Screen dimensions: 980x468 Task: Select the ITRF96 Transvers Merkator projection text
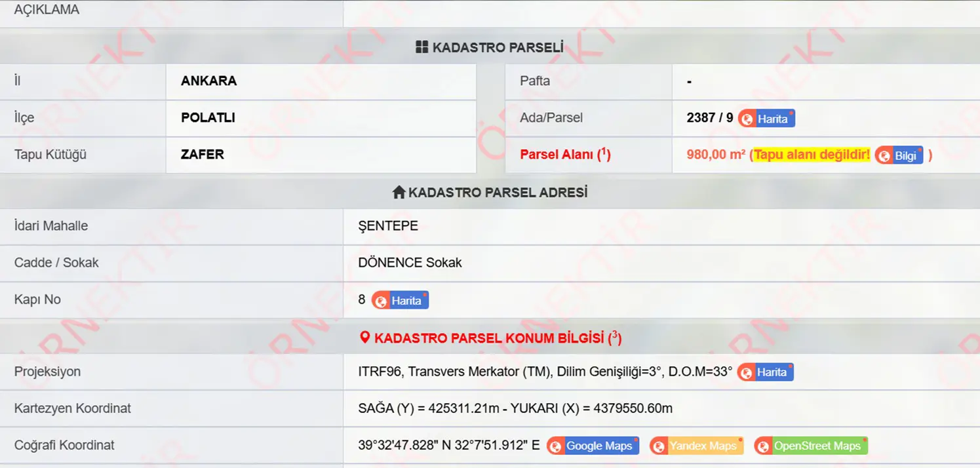click(545, 372)
